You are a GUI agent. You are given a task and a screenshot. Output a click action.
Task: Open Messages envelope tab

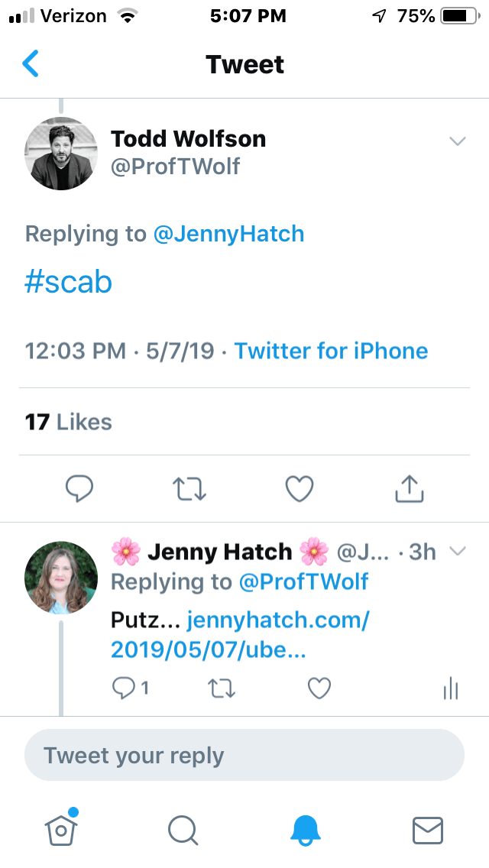tap(427, 829)
